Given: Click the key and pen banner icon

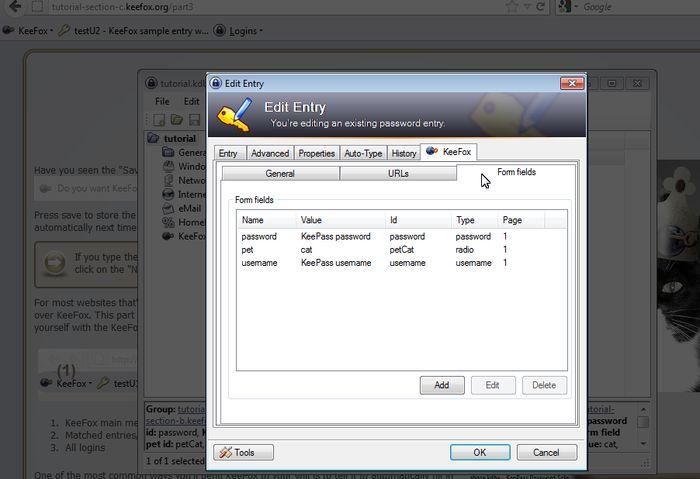Looking at the screenshot, I should (235, 115).
